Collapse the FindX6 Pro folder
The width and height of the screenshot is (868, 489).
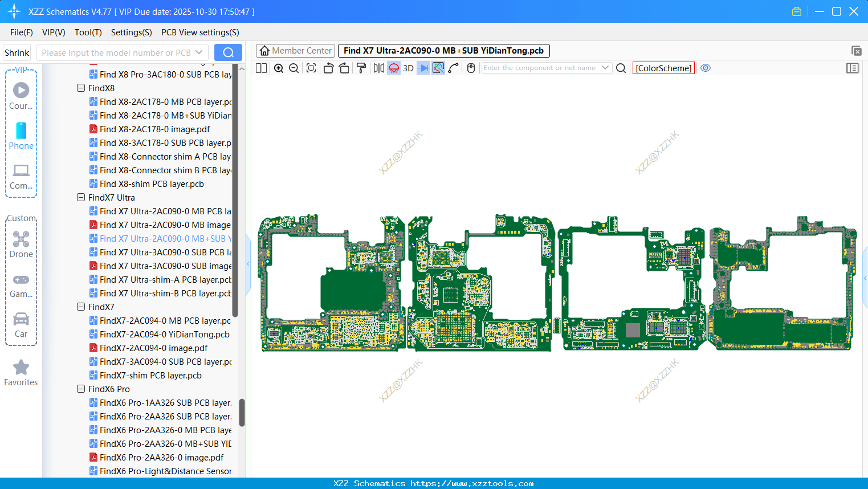coord(81,389)
